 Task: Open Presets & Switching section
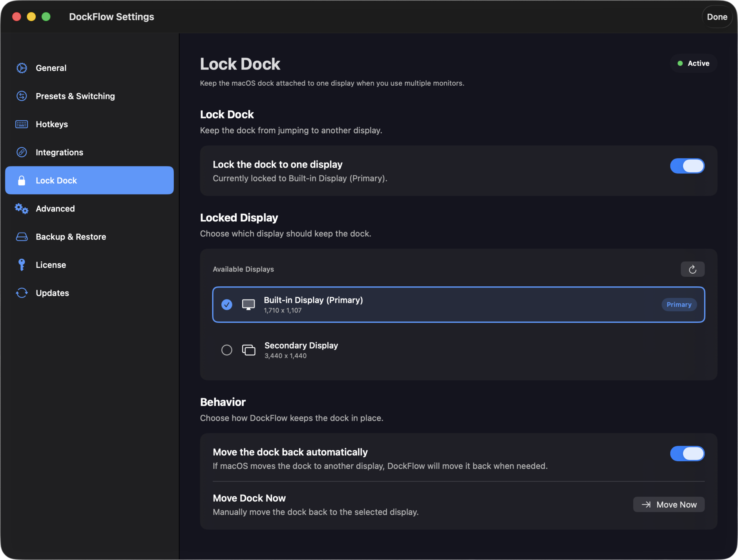point(89,96)
